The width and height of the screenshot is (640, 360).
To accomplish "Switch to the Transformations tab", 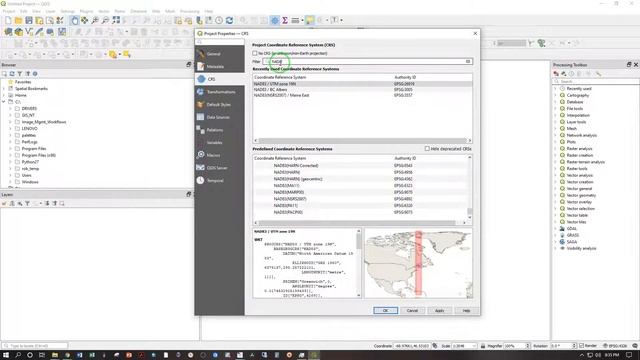I will click(x=220, y=92).
